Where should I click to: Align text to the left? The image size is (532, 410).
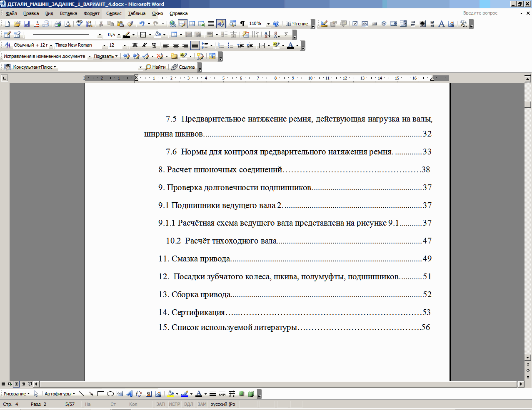(x=166, y=45)
